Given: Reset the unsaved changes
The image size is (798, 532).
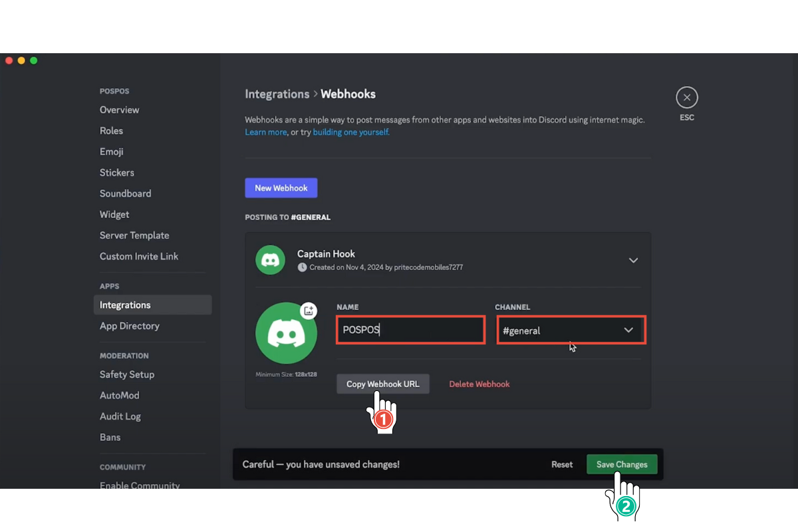Looking at the screenshot, I should pos(562,464).
